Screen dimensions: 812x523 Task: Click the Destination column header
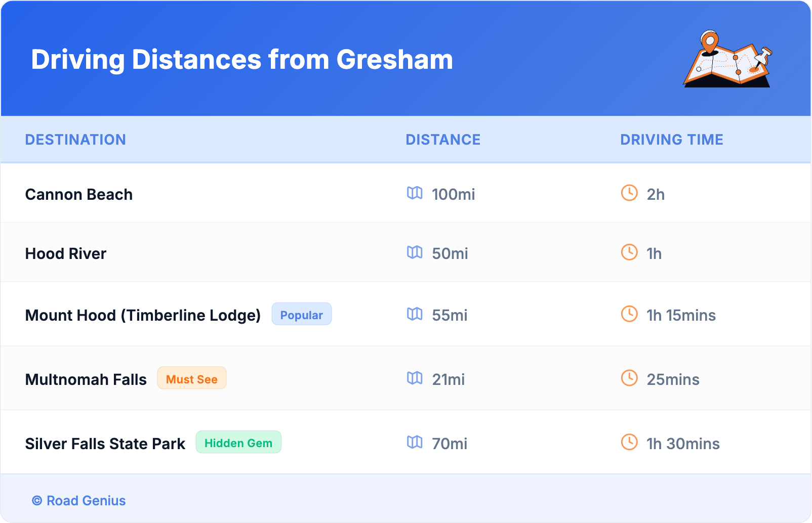coord(75,140)
